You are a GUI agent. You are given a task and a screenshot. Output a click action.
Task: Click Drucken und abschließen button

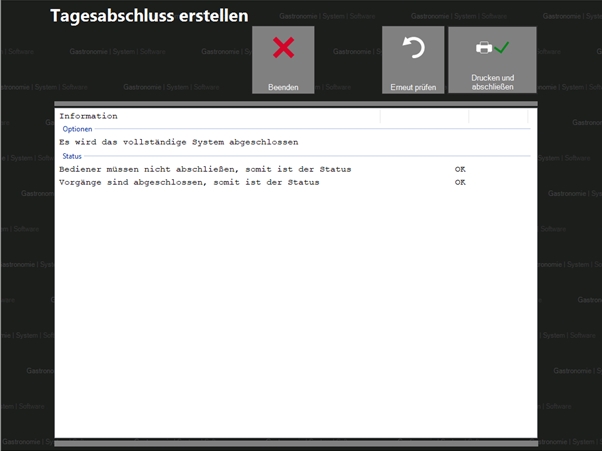pyautogui.click(x=492, y=59)
